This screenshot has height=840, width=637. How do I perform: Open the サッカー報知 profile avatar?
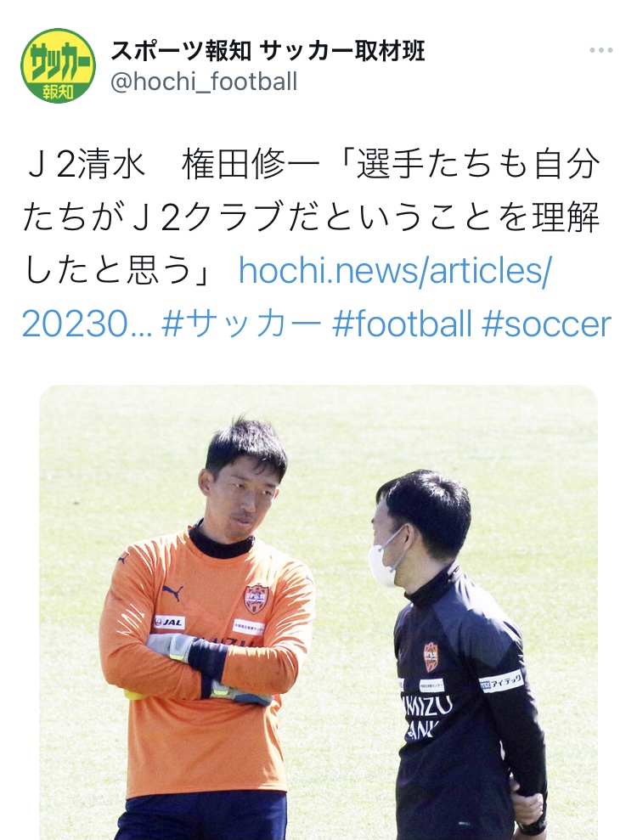click(x=59, y=66)
